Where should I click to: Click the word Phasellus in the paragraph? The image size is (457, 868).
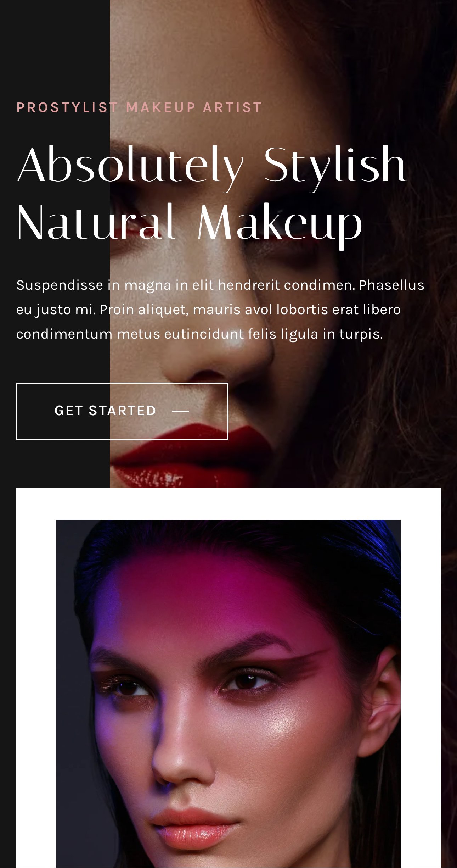392,285
